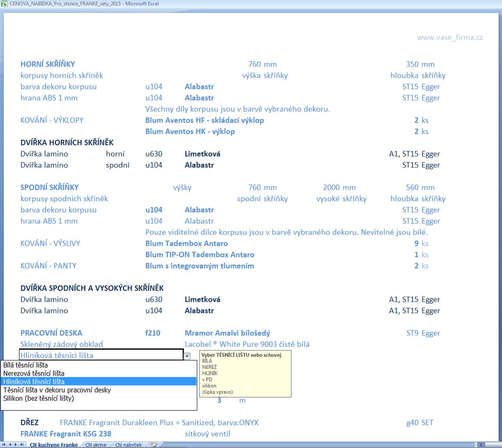Select 'SPODNÍ SKŘÍŇKY' heading cell
Viewport: 502px width, 448px height.
(x=49, y=188)
